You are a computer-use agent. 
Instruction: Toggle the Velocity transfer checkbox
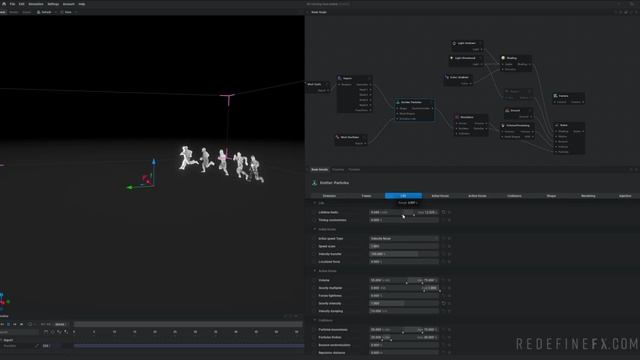click(x=315, y=254)
